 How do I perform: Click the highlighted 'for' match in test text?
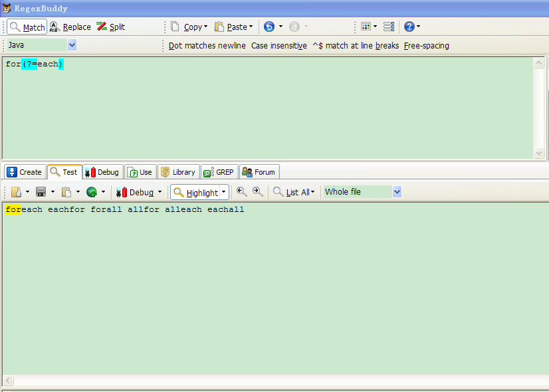(x=13, y=210)
